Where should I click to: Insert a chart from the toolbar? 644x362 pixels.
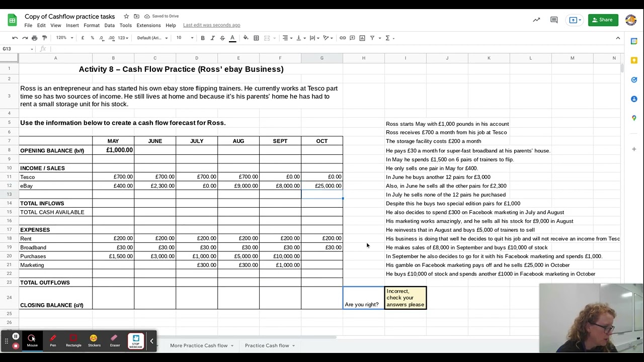(x=362, y=38)
